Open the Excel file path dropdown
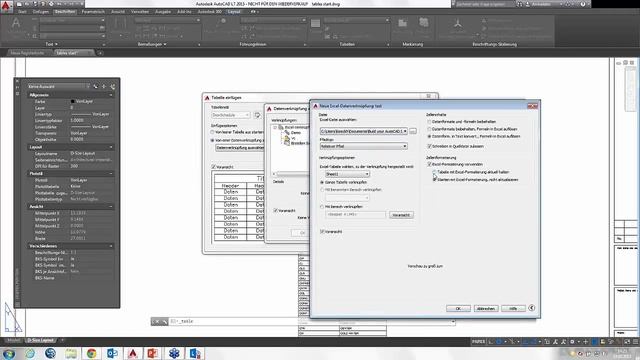Image resolution: width=640 pixels, height=360 pixels. point(405,131)
